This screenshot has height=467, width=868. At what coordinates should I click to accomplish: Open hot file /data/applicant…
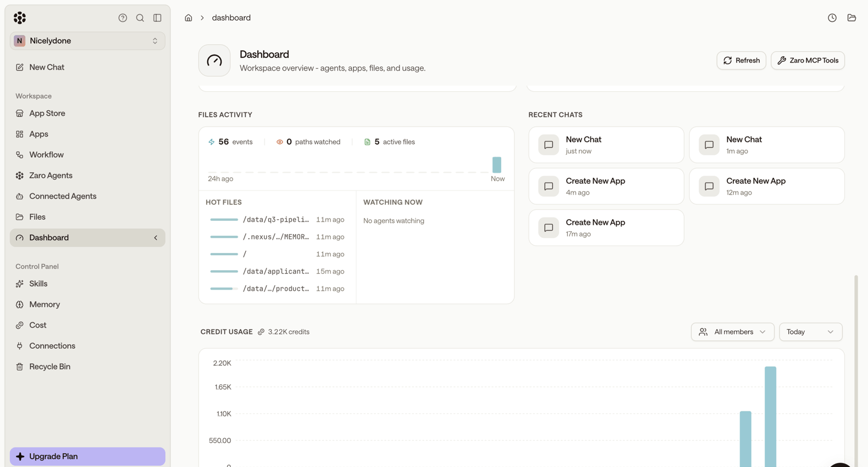(277, 271)
